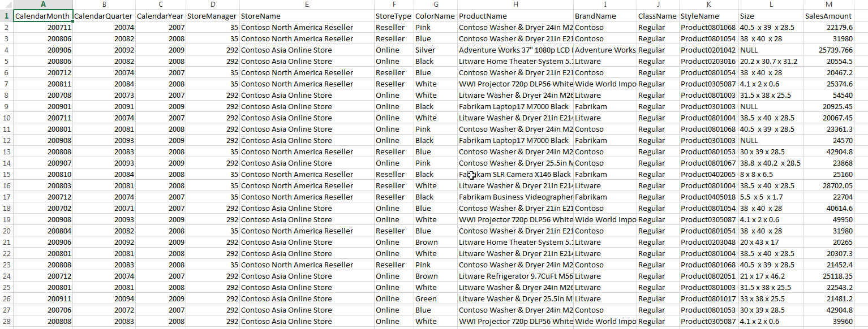Viewport: 868px width, 329px height.
Task: Click the CalendarQuarter header cell
Action: [x=104, y=16]
